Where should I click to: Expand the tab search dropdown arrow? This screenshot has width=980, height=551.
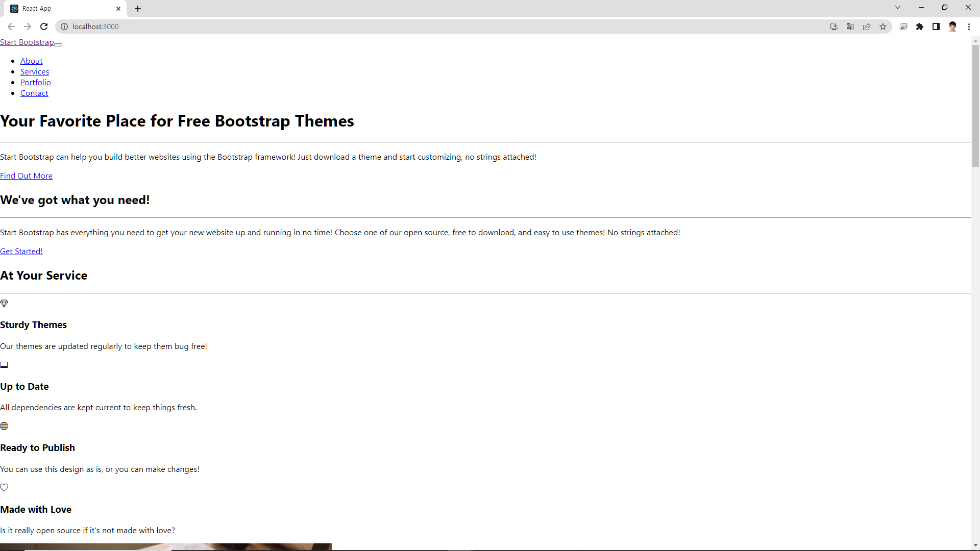click(x=898, y=7)
